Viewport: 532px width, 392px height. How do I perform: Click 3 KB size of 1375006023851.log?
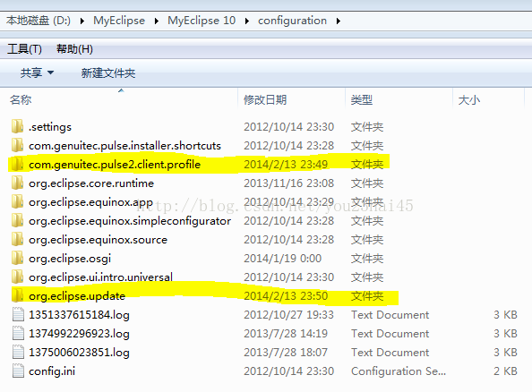[x=505, y=353]
